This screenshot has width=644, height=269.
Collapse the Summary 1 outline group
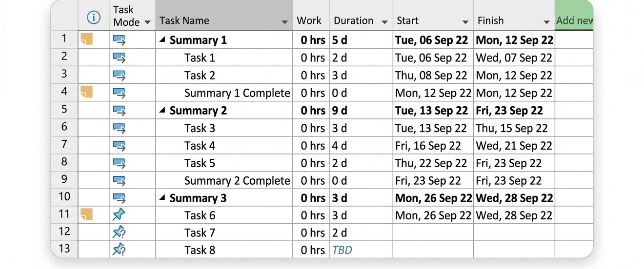click(x=162, y=40)
